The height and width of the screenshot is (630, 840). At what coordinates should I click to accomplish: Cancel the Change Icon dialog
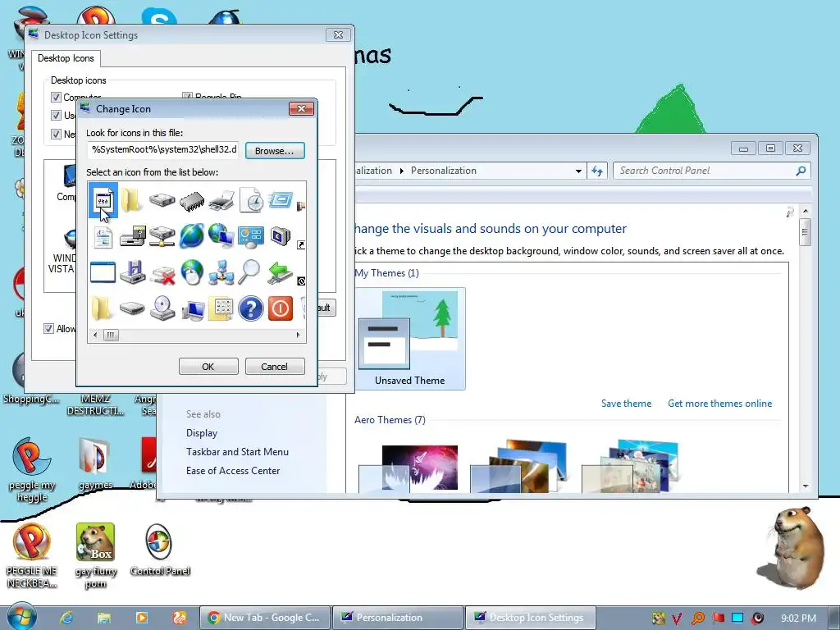pos(275,367)
